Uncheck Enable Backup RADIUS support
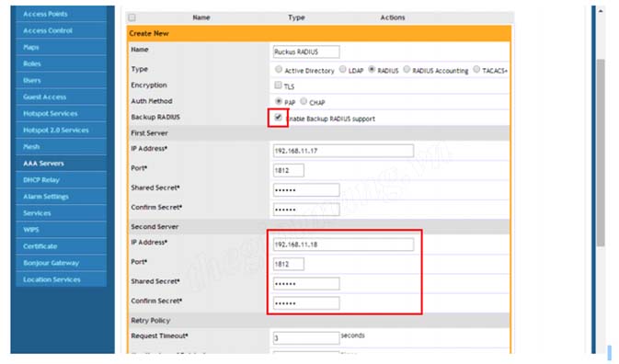 pos(278,117)
